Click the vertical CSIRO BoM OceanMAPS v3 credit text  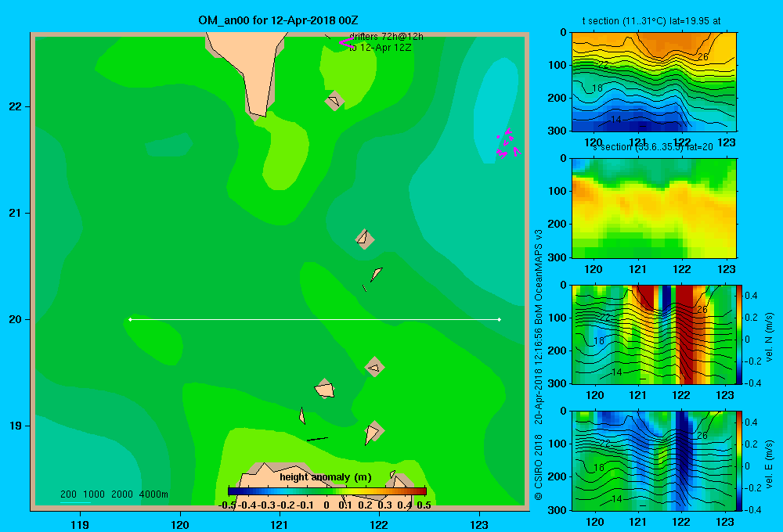pyautogui.click(x=539, y=365)
